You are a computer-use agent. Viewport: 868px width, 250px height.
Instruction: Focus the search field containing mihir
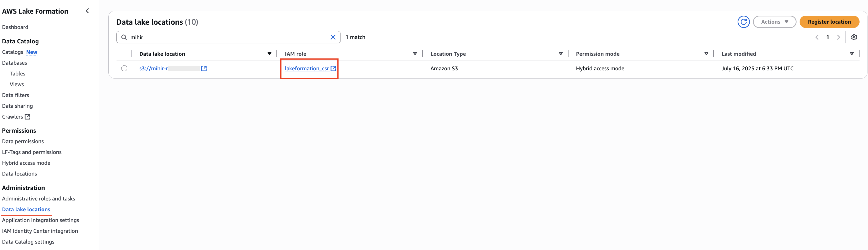(229, 37)
